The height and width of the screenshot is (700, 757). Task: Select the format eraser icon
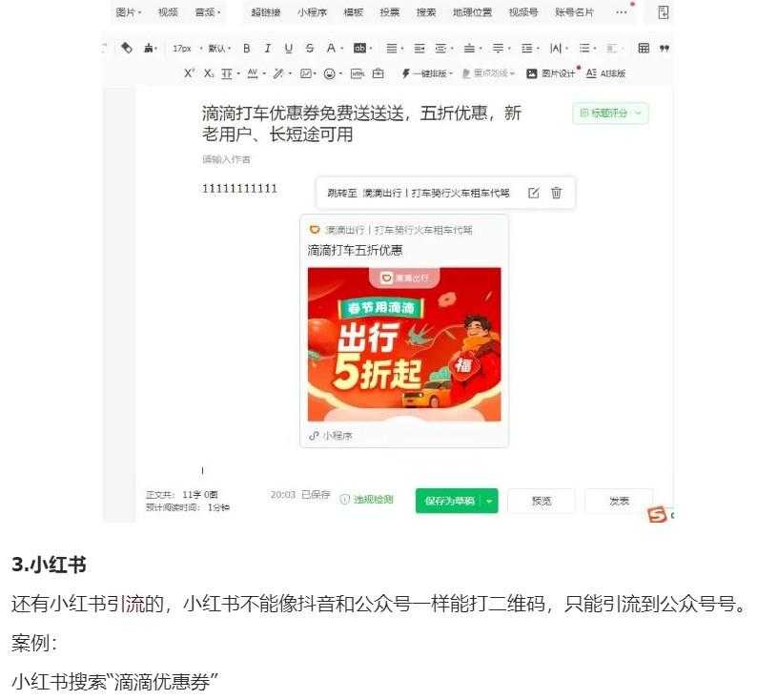tap(127, 48)
